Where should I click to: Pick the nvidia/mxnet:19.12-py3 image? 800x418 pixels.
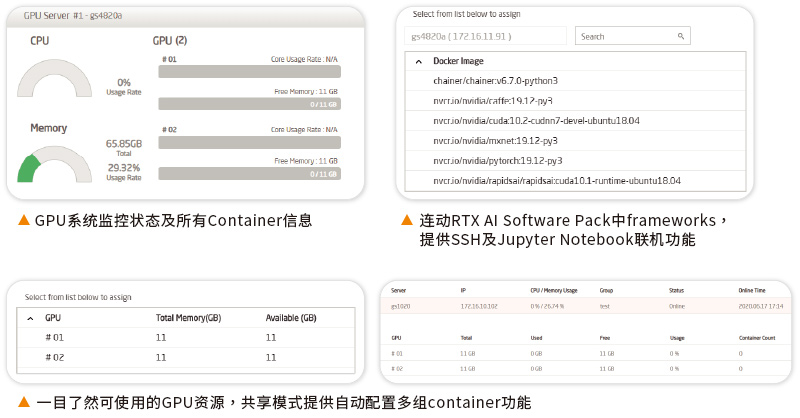click(495, 141)
